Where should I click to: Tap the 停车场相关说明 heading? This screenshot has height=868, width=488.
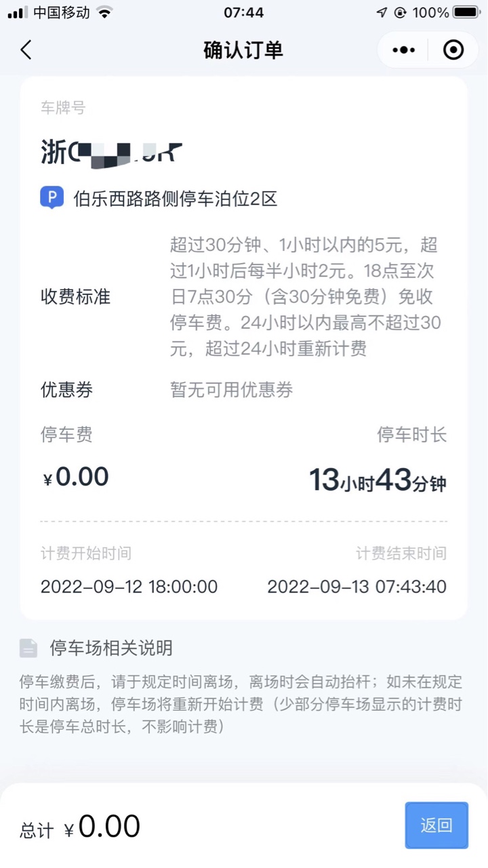click(111, 648)
